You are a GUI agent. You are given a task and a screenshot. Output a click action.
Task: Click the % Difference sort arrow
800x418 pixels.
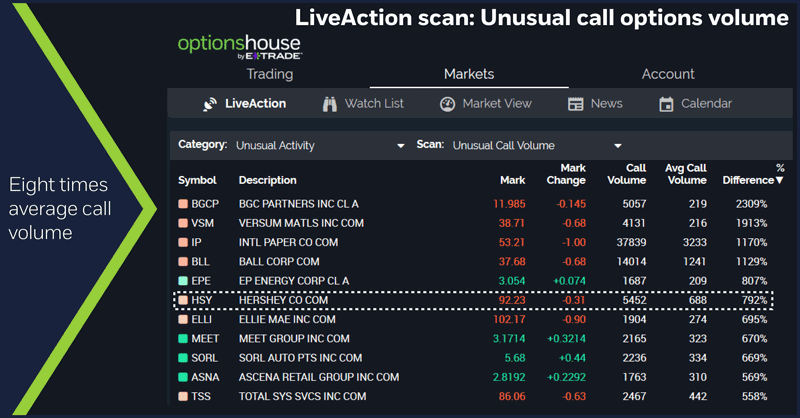click(x=780, y=181)
